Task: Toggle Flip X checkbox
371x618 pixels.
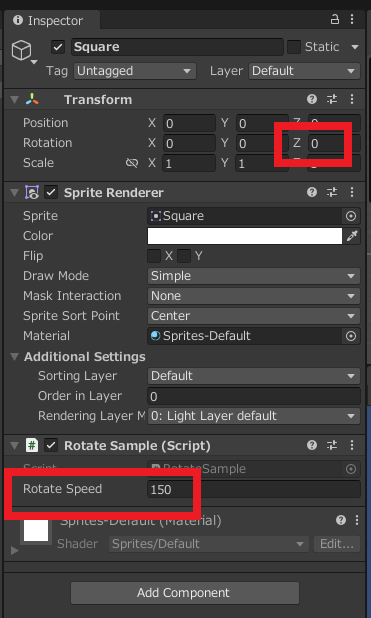Action: point(154,256)
